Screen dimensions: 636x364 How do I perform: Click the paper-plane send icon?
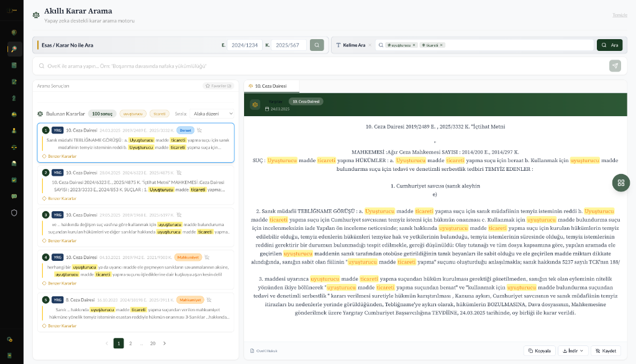pos(614,66)
